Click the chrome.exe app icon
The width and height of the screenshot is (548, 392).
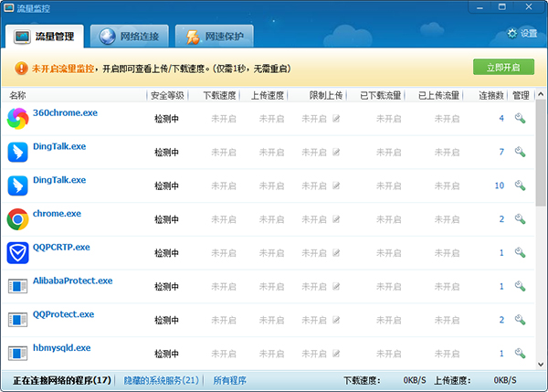click(17, 219)
